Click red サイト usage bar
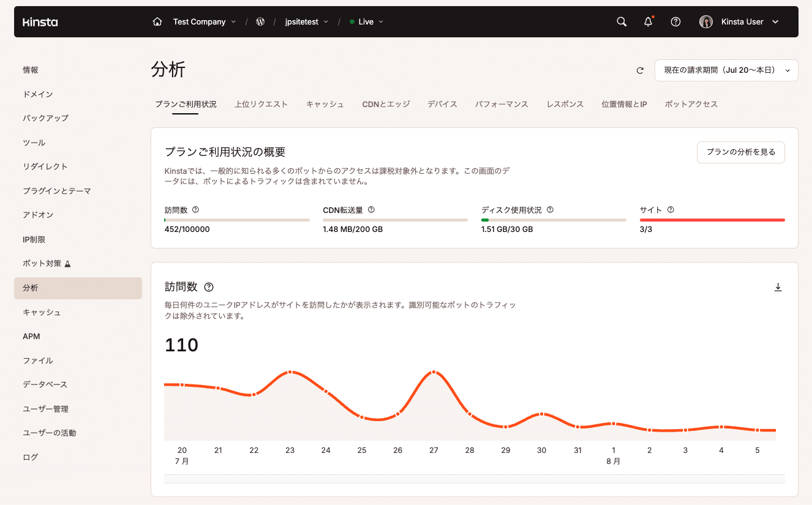This screenshot has height=505, width=812. (712, 220)
